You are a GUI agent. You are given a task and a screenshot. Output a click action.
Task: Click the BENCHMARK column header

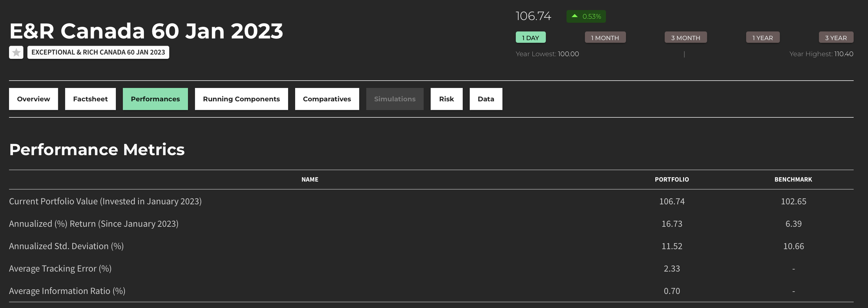793,180
